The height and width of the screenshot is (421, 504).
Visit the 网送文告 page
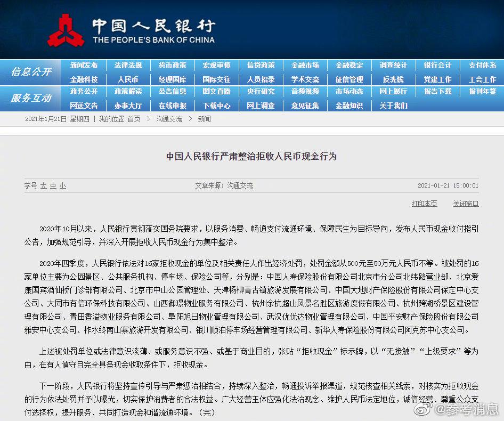[84, 106]
